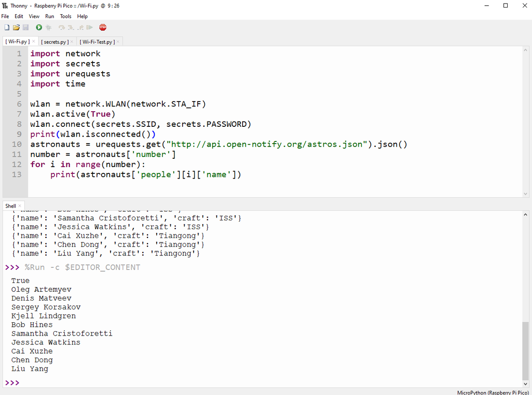Click the 'True' output in the Shell
The image size is (532, 395).
pyautogui.click(x=20, y=281)
